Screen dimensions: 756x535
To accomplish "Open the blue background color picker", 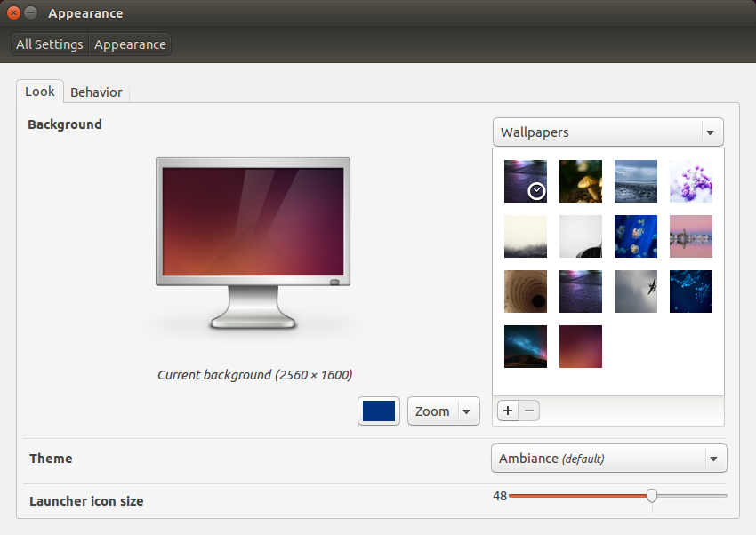I will tap(379, 411).
